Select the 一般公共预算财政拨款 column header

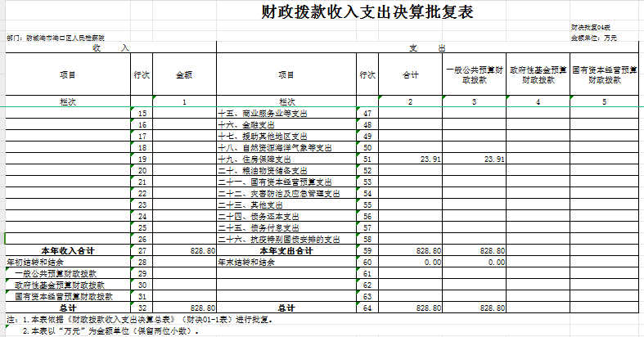475,74
